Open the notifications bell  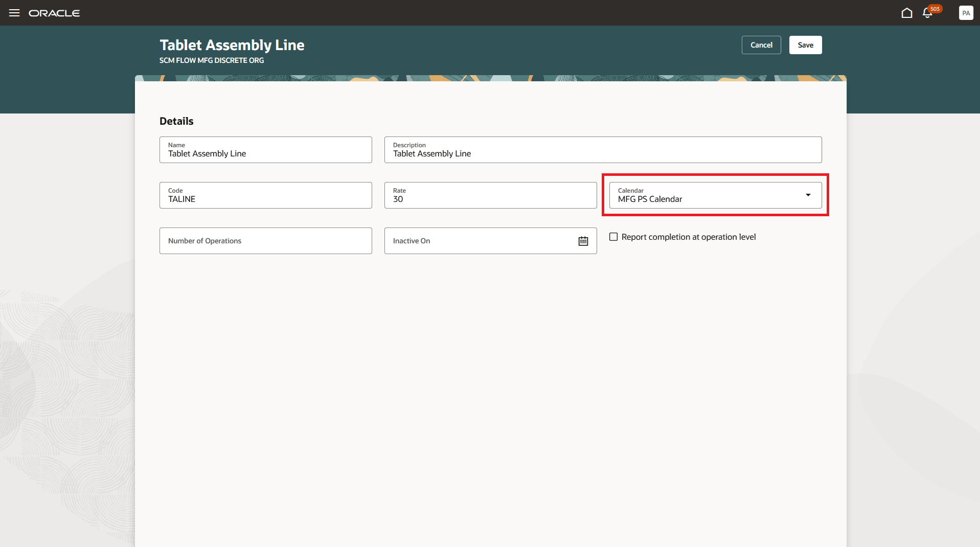tap(927, 14)
